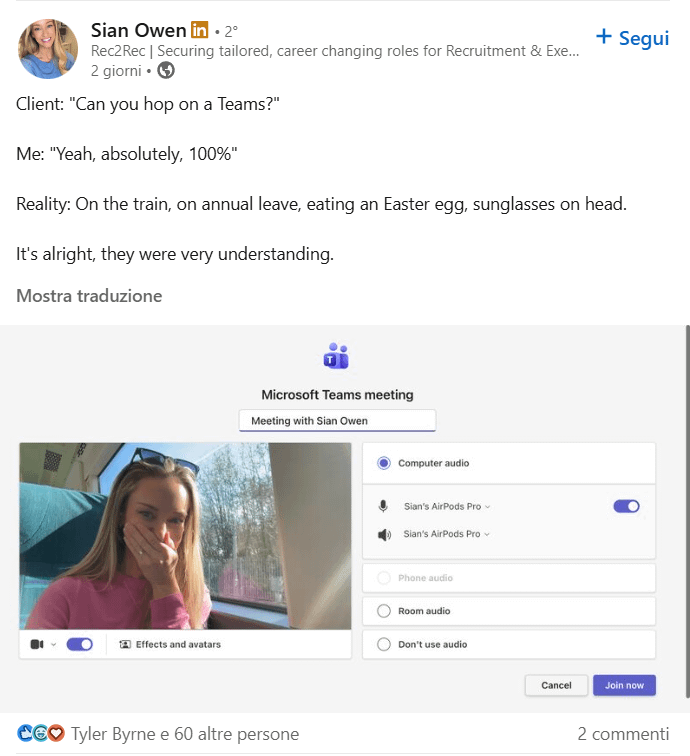Screen dimensions: 690x756
Task: Click the meeting name input field
Action: click(x=337, y=421)
